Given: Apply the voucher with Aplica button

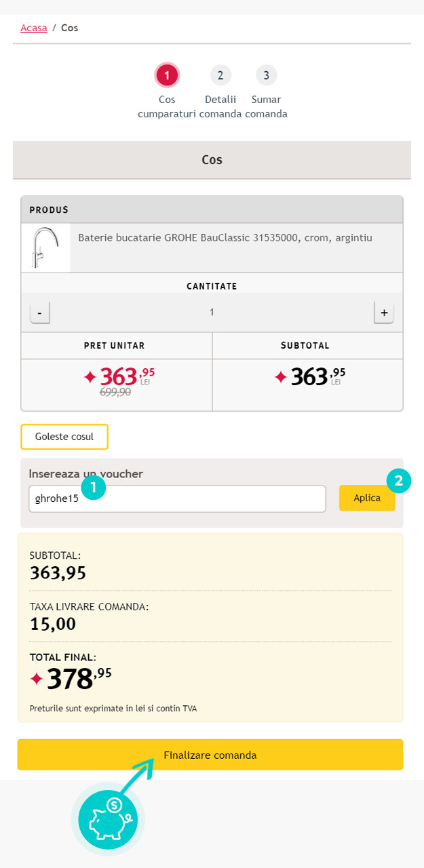Looking at the screenshot, I should [367, 498].
